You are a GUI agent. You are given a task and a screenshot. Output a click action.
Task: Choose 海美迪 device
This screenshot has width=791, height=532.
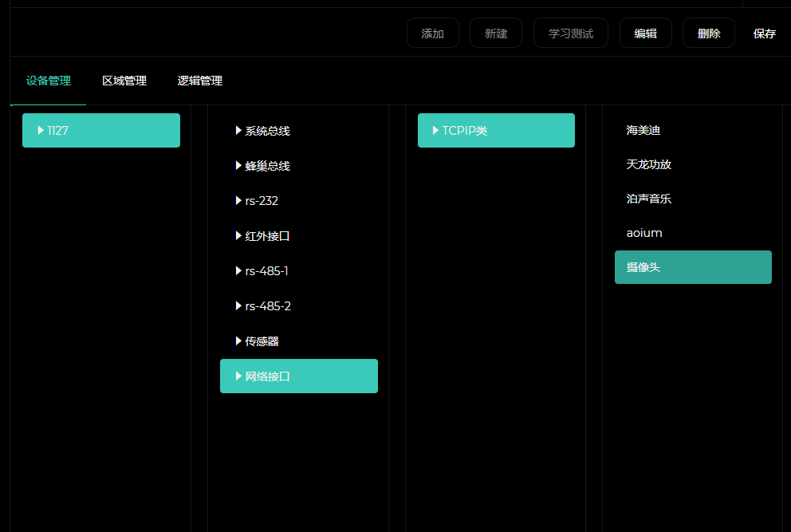pos(693,130)
